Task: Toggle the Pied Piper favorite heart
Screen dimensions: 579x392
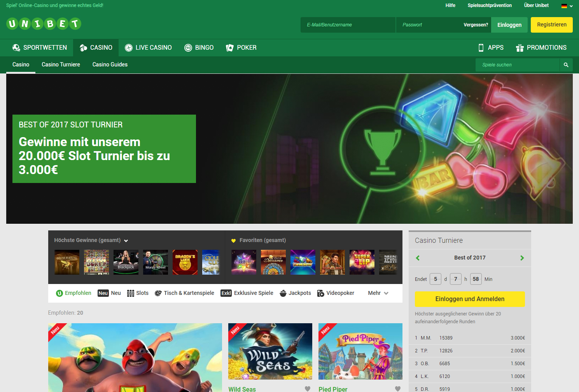Action: click(x=397, y=389)
